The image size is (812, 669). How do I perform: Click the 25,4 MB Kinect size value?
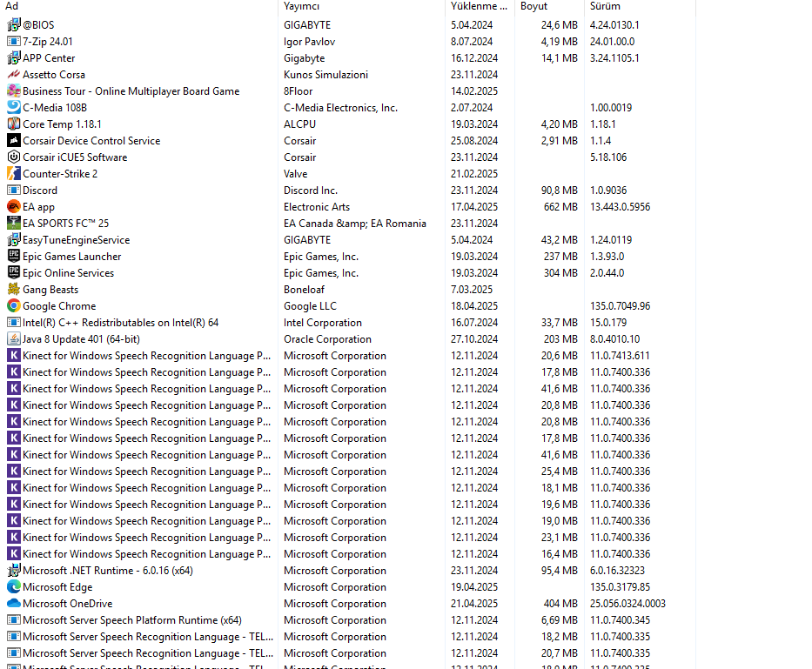(560, 472)
